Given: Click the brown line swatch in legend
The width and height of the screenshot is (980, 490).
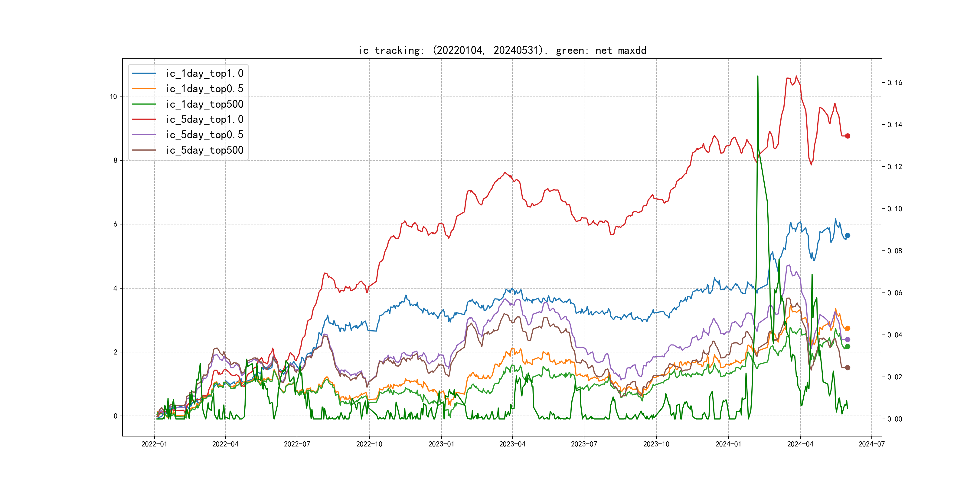Looking at the screenshot, I should (144, 150).
